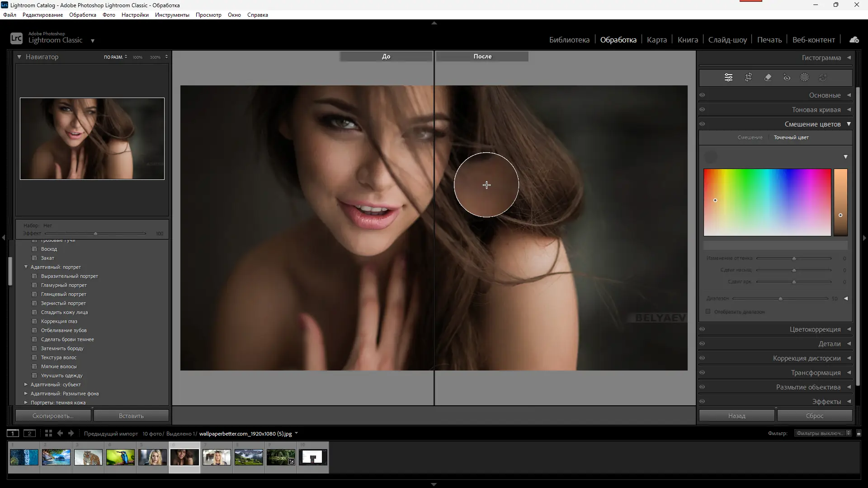This screenshot has height=488, width=868.
Task: Activate the Crop overlay tool
Action: point(748,77)
